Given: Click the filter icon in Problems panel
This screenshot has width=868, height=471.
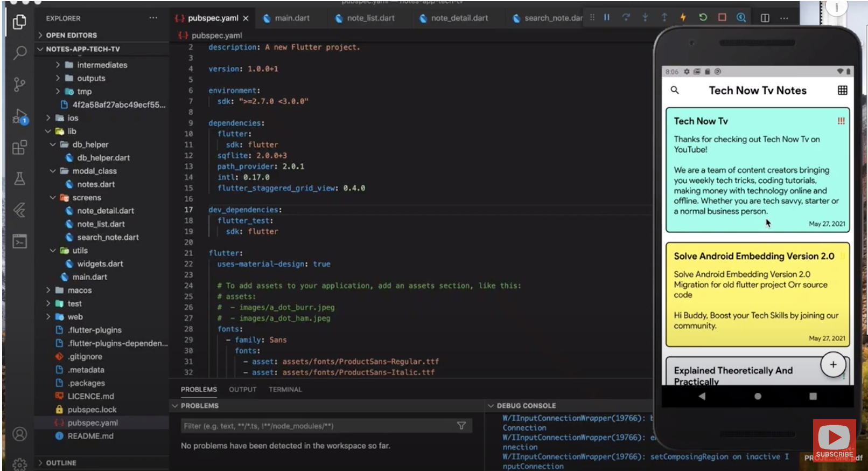Looking at the screenshot, I should pos(461,426).
